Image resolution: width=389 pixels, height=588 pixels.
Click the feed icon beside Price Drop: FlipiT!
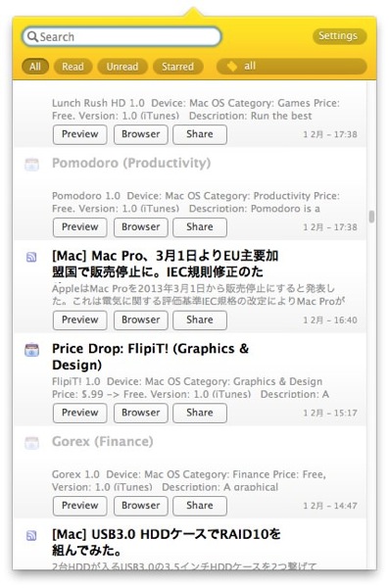coord(32,350)
